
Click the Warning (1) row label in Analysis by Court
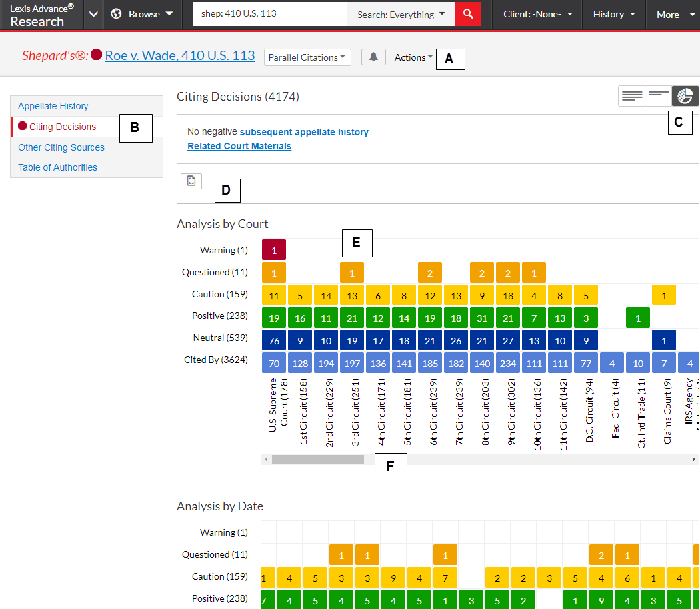click(x=223, y=250)
